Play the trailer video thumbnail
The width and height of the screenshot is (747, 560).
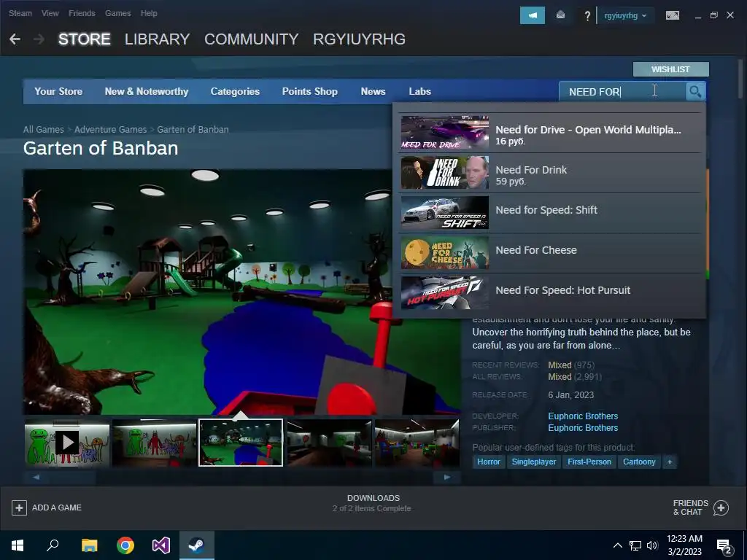[67, 443]
